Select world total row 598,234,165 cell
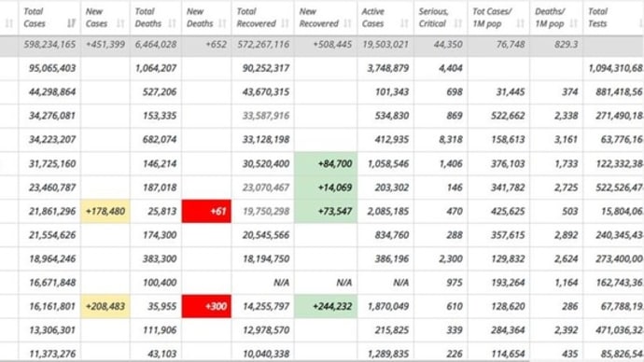Viewport: 644px width, 362px height. pyautogui.click(x=49, y=45)
